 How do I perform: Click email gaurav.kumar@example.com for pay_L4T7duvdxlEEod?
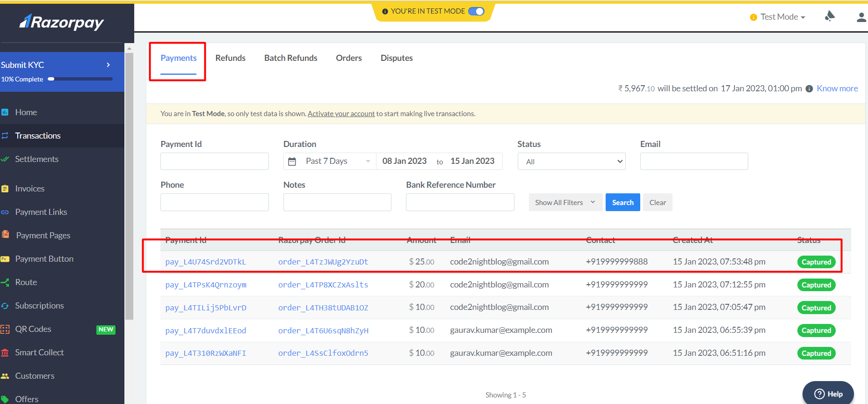(x=501, y=330)
